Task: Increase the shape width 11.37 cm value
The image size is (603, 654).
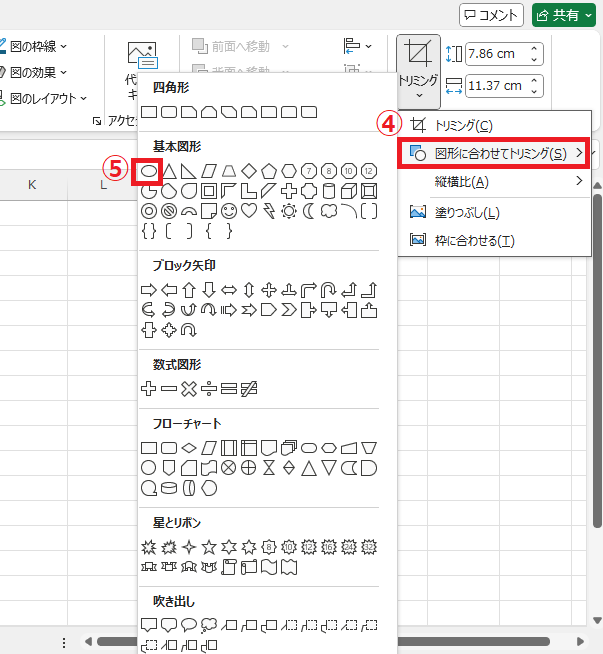Action: [534, 80]
